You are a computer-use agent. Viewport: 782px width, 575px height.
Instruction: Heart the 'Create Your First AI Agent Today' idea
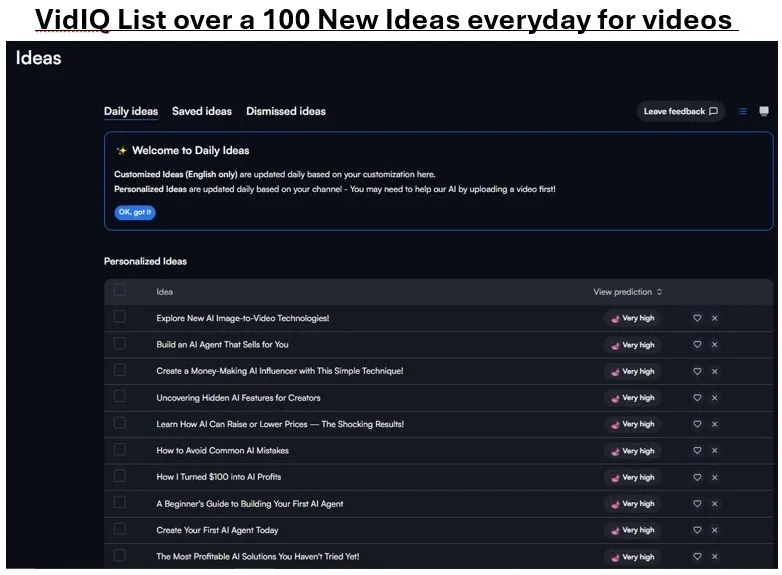pos(697,531)
